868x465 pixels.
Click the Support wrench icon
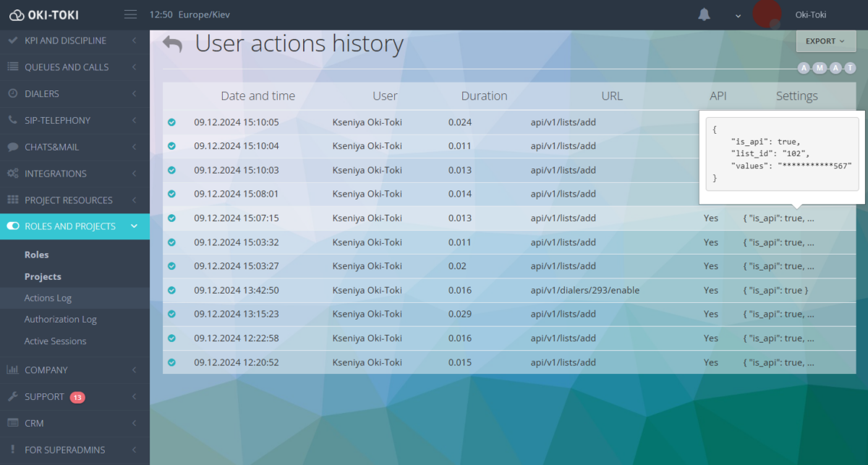[x=12, y=396]
